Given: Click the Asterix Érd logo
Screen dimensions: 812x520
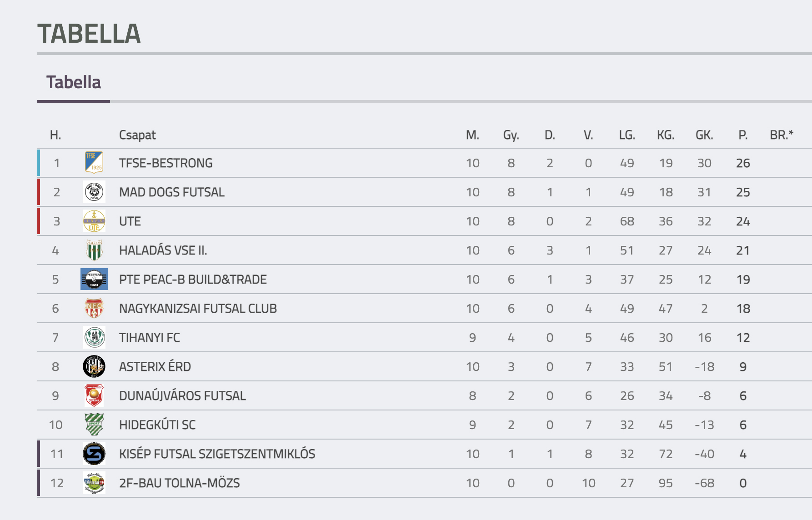Looking at the screenshot, I should pos(94,366).
